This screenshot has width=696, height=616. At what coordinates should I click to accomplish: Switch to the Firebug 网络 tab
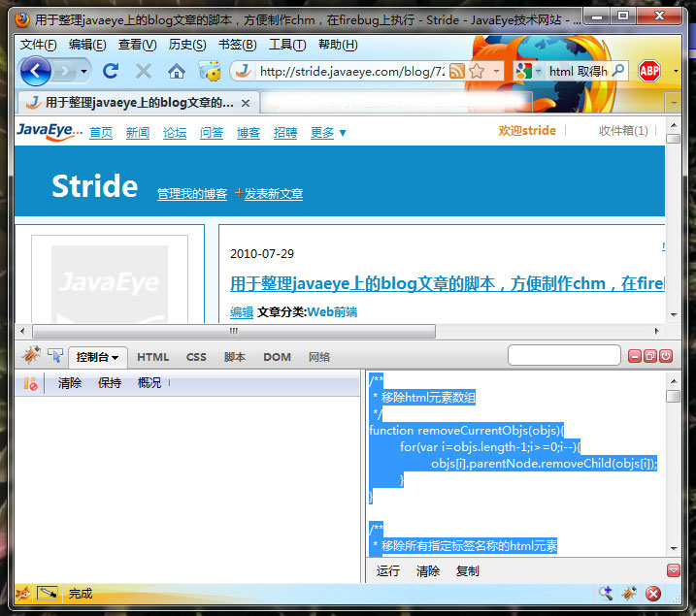point(319,357)
